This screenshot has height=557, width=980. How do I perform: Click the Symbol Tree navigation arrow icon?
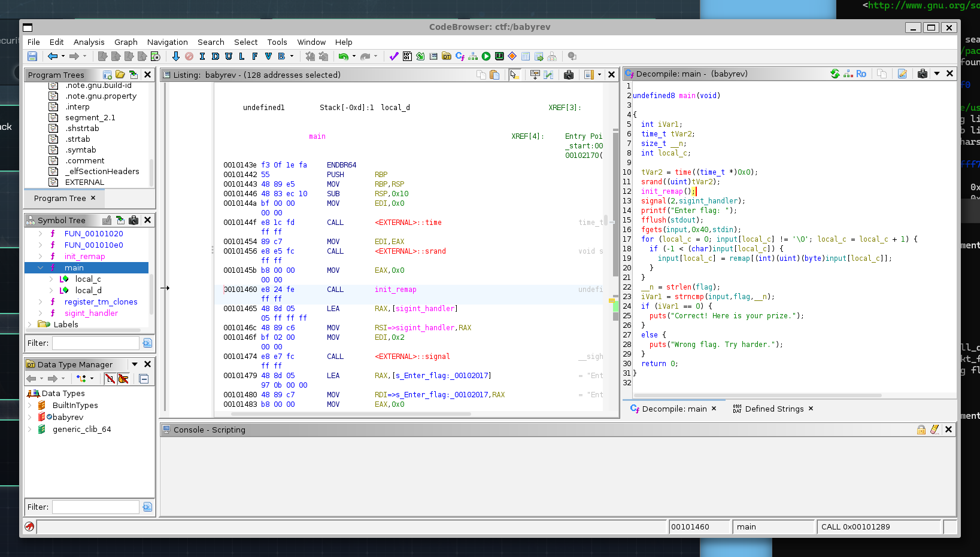(x=120, y=220)
